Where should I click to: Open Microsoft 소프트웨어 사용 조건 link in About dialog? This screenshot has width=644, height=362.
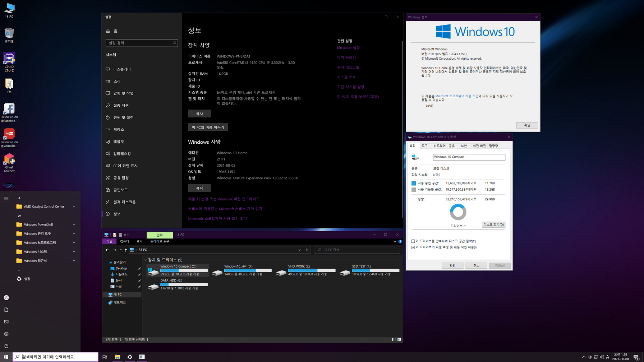(x=457, y=96)
